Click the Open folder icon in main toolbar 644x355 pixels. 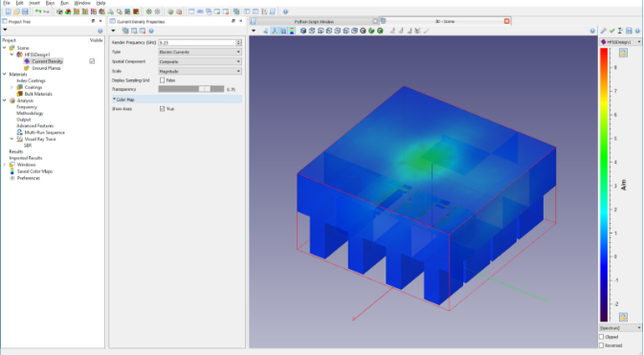[17, 11]
